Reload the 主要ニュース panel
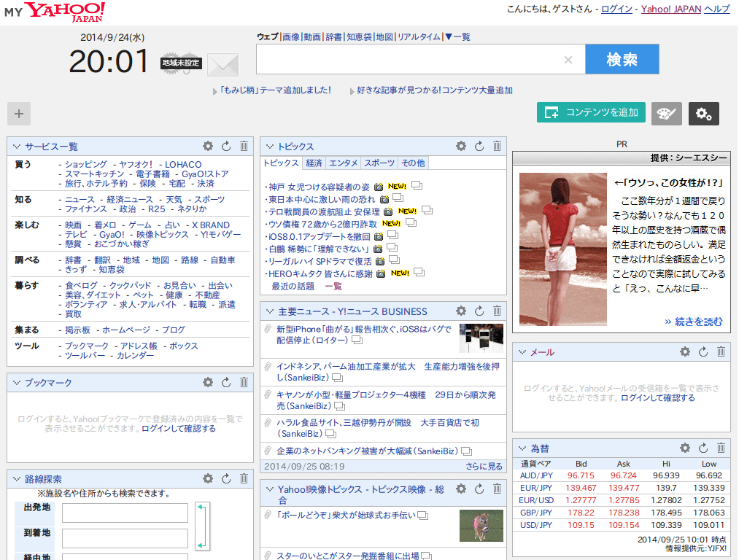This screenshot has height=560, width=747. click(x=479, y=311)
